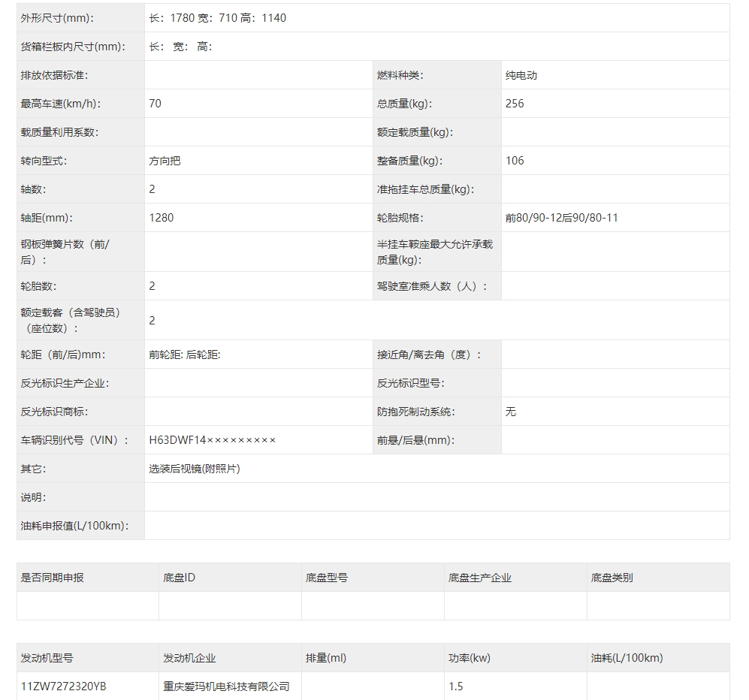The width and height of the screenshot is (749, 700).
Task: Click the 底盘ID column header
Action: (179, 578)
